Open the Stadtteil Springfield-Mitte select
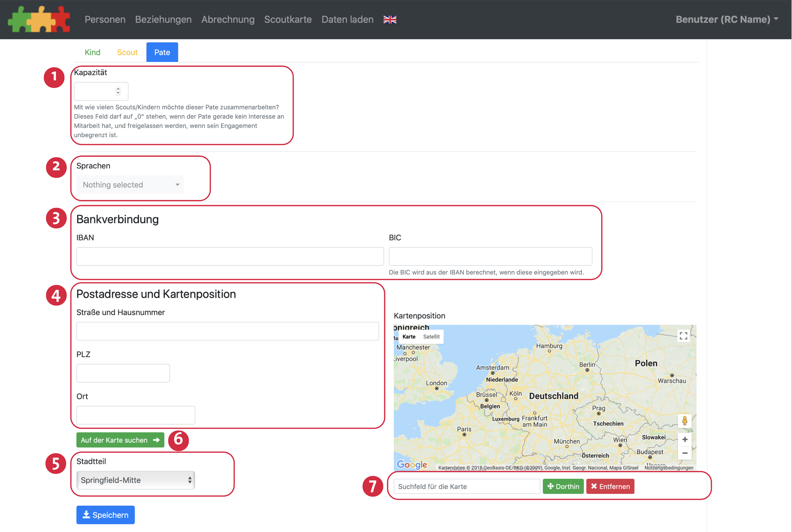 pos(135,480)
